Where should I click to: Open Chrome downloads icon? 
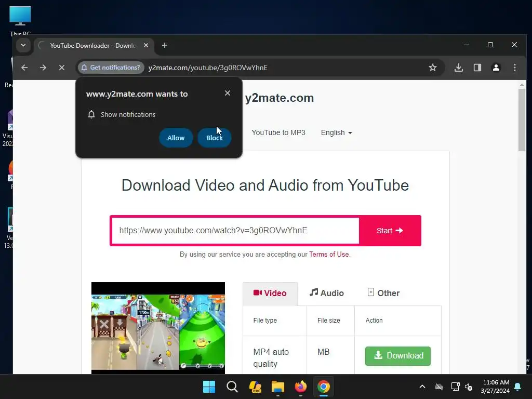click(458, 68)
